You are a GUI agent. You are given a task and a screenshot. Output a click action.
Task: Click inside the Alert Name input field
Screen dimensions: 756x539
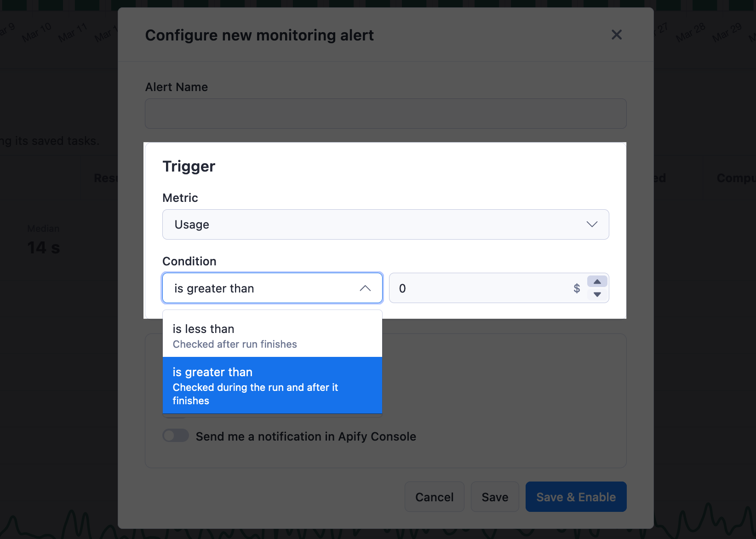coord(385,114)
